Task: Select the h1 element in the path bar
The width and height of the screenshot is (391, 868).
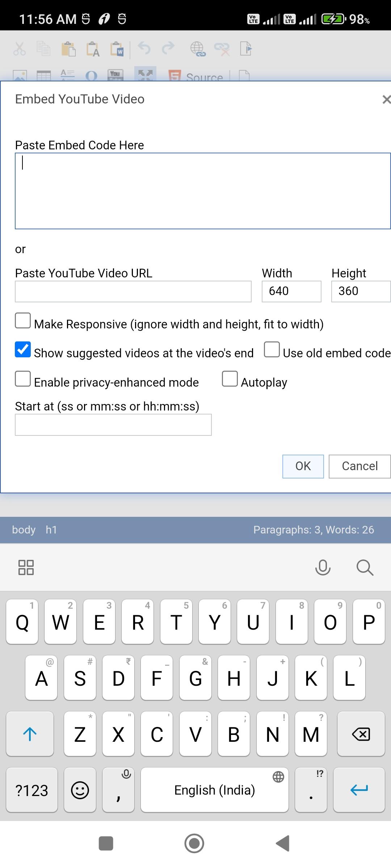Action: pos(51,530)
